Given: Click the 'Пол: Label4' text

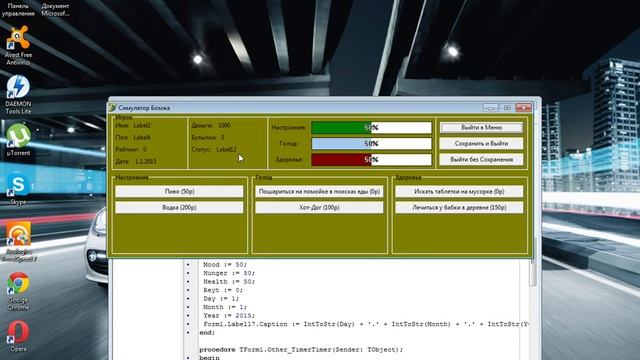Looking at the screenshot, I should click(x=133, y=138).
